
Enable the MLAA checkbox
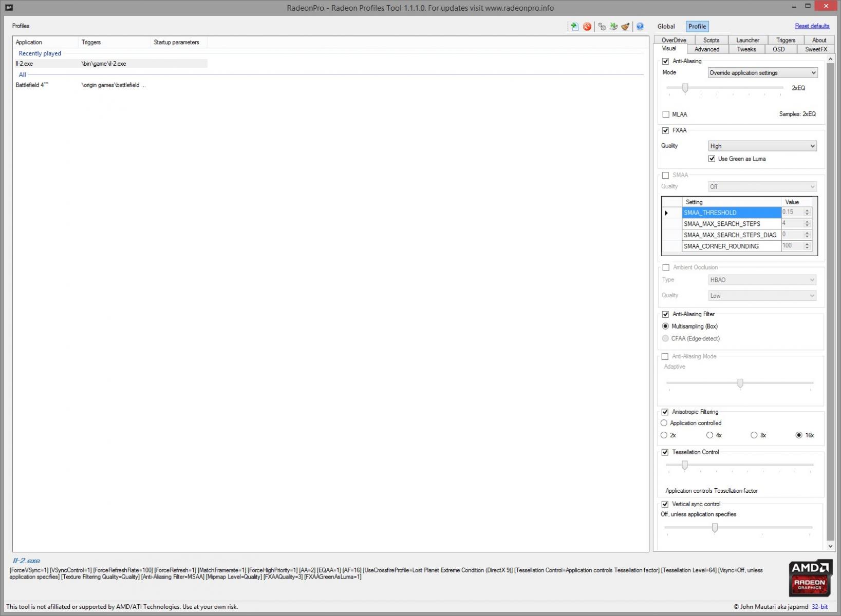coord(666,114)
